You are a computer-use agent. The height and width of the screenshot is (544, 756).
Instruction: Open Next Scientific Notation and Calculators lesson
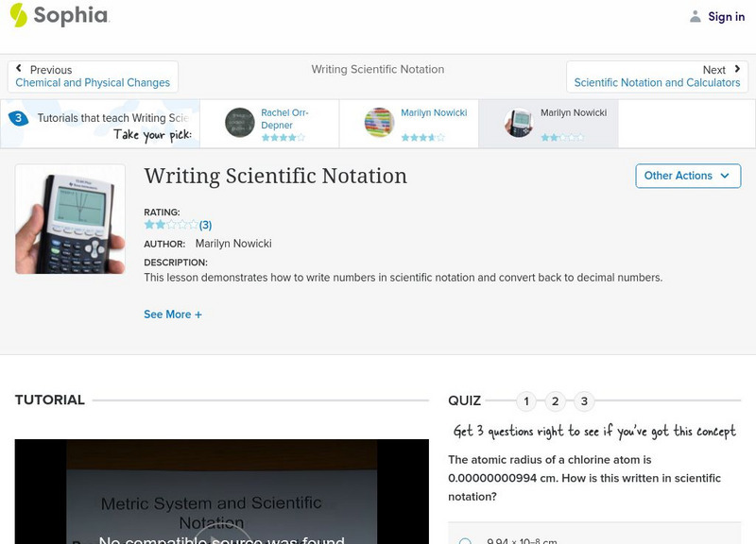coord(658,82)
